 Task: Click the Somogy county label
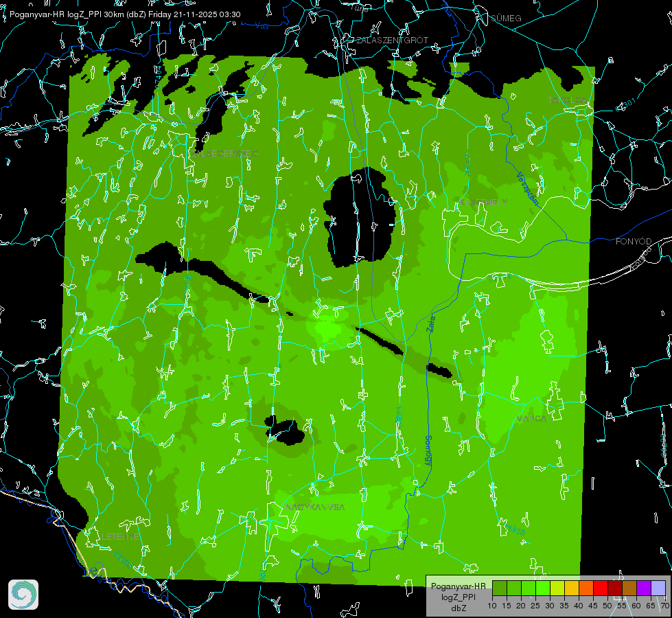coord(428,450)
